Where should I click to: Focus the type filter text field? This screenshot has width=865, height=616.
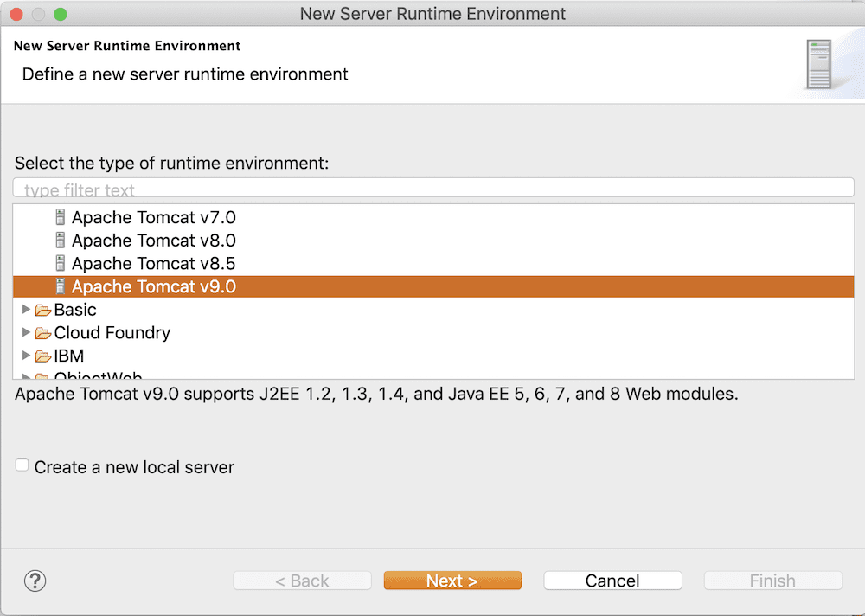[x=433, y=189]
